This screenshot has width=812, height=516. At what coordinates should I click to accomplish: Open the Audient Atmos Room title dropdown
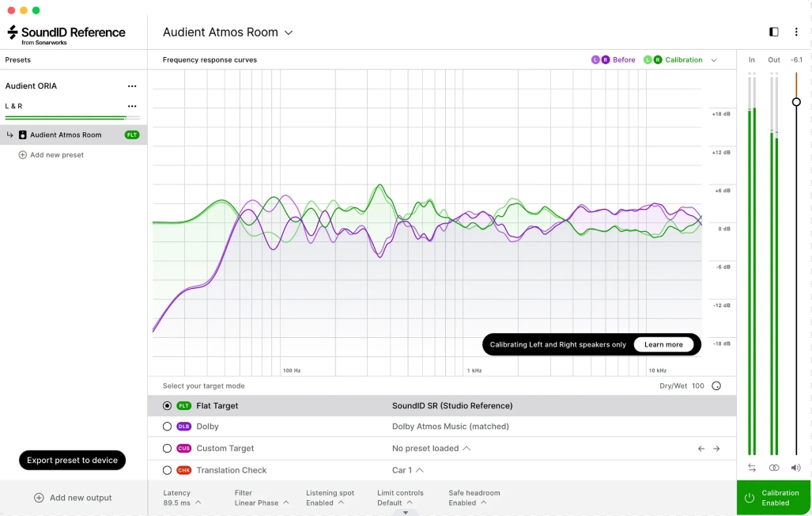228,32
